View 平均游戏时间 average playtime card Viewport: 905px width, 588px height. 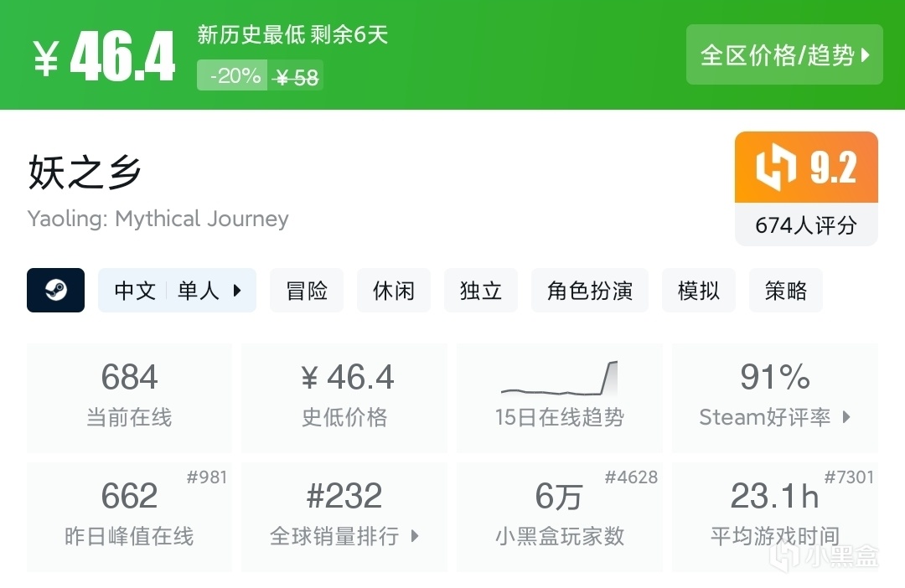tap(774, 516)
